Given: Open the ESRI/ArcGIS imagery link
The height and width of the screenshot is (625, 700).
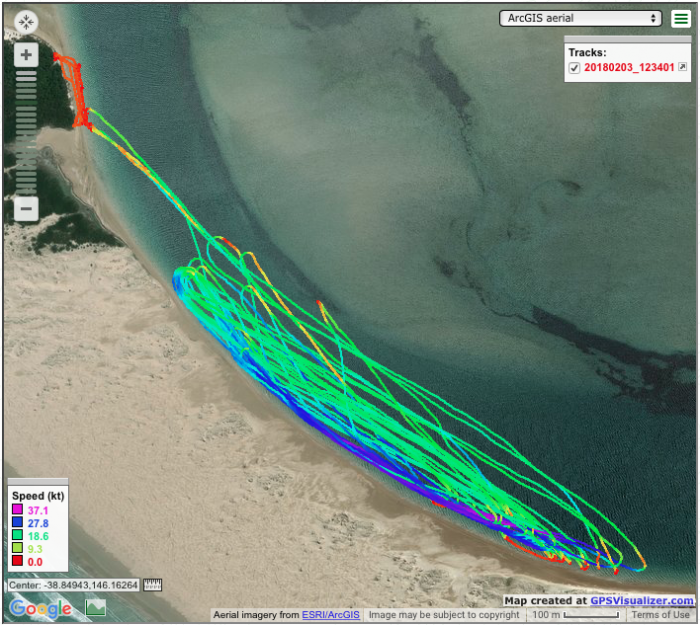Looking at the screenshot, I should 330,615.
